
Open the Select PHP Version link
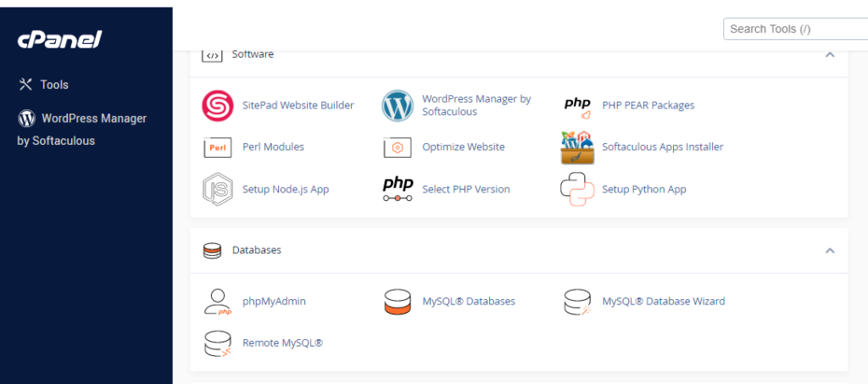[466, 189]
